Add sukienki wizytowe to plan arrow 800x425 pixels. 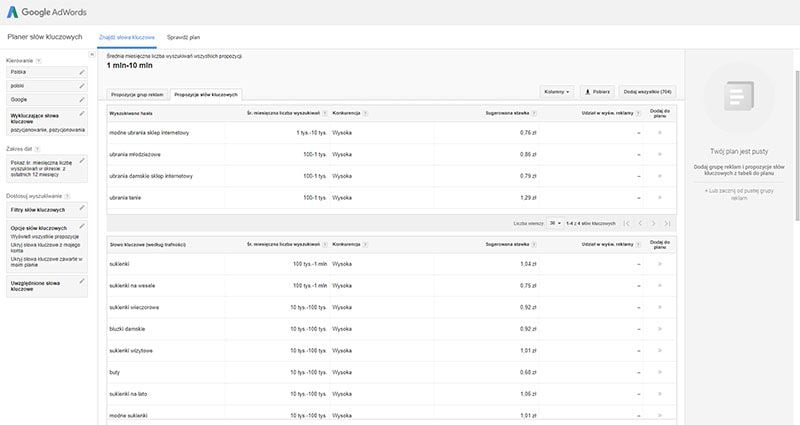tap(660, 351)
